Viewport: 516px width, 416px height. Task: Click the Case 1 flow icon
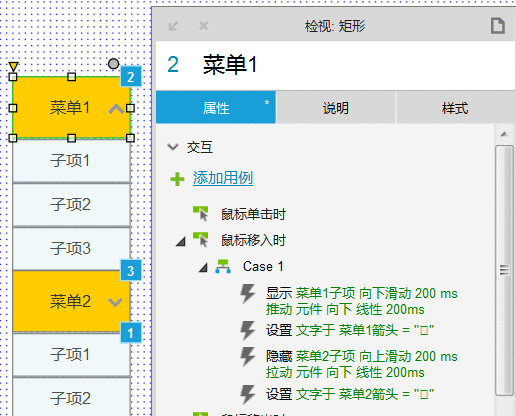pos(223,267)
